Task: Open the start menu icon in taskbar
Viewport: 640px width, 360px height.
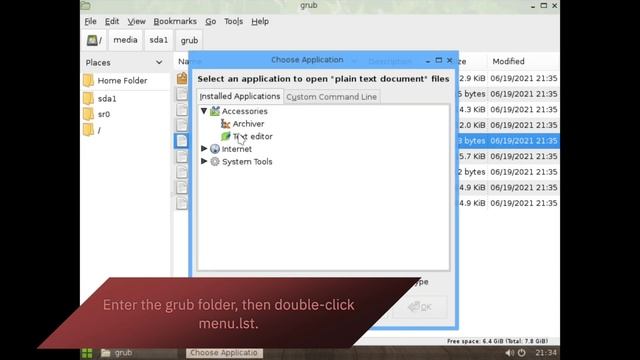Action: (x=87, y=353)
